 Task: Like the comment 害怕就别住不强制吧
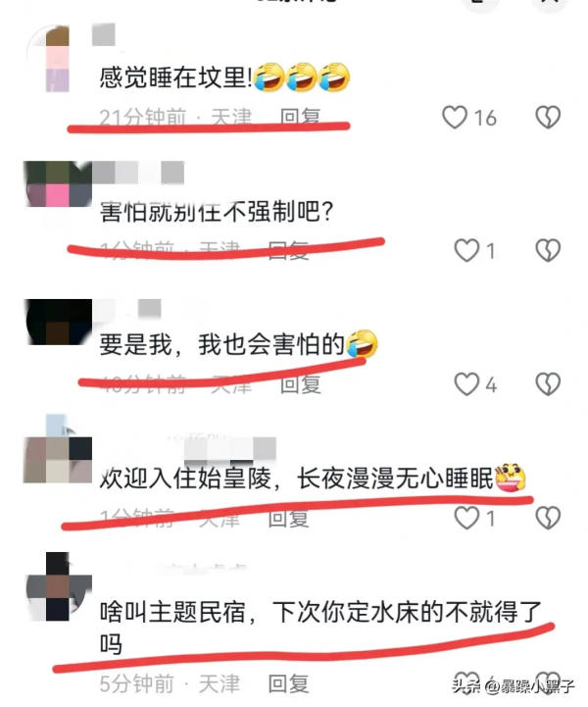[466, 250]
